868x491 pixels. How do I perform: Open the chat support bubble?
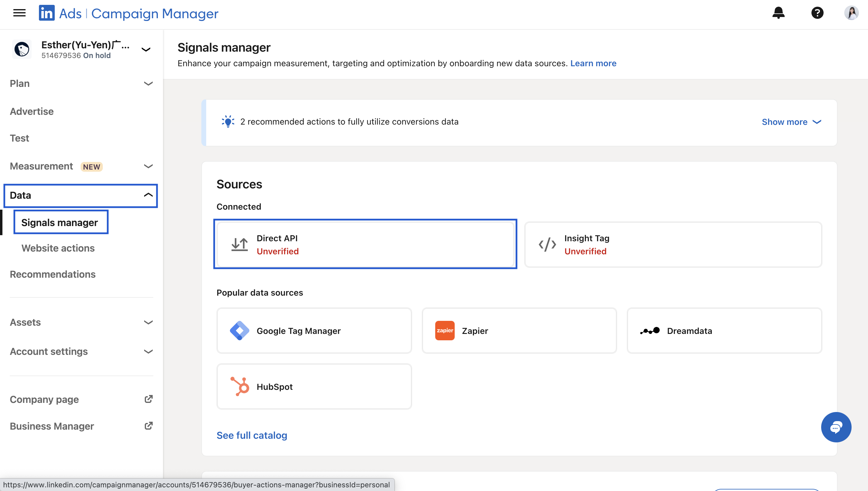tap(836, 427)
